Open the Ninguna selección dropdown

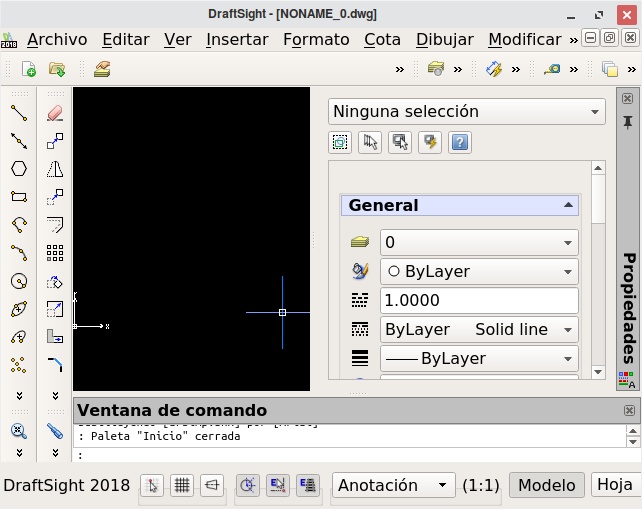[467, 111]
